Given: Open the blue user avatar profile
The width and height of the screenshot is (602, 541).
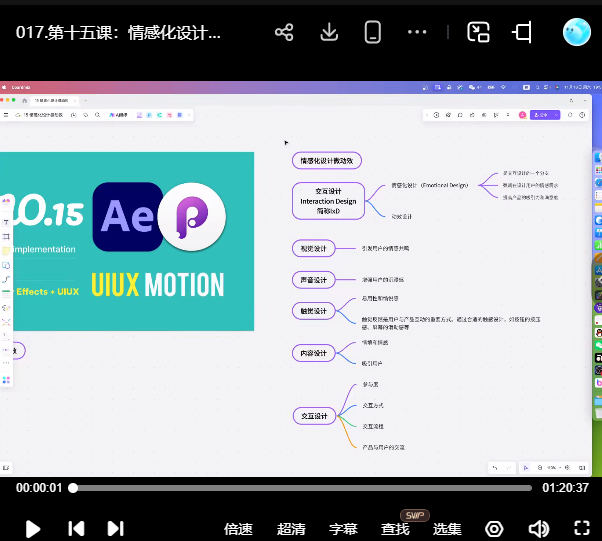Looking at the screenshot, I should click(576, 32).
